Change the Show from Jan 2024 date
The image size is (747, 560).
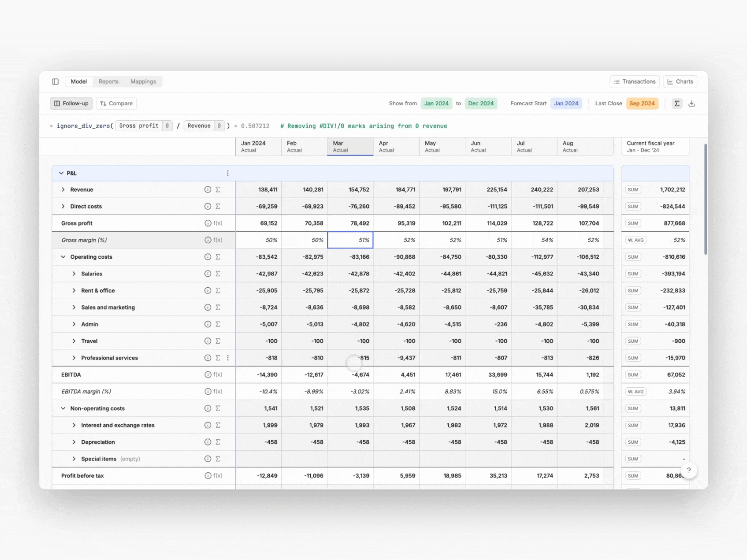(x=436, y=103)
